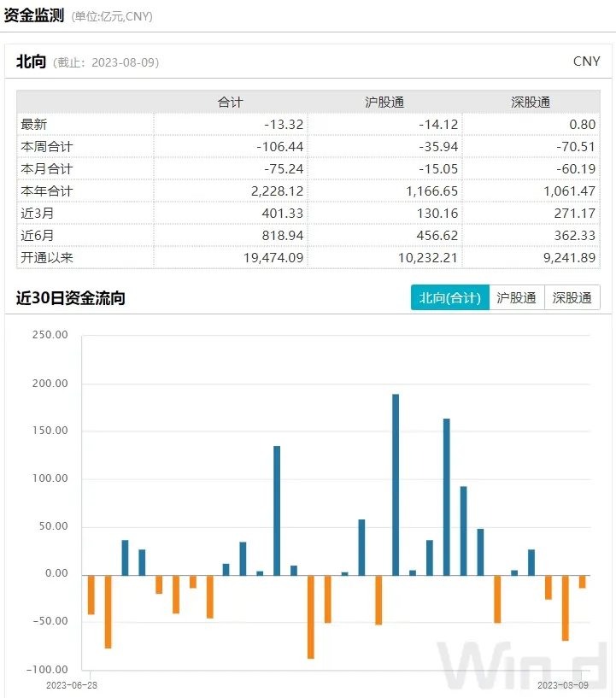Click the value 19,474.09
Image resolution: width=616 pixels, height=698 pixels.
[x=273, y=258]
